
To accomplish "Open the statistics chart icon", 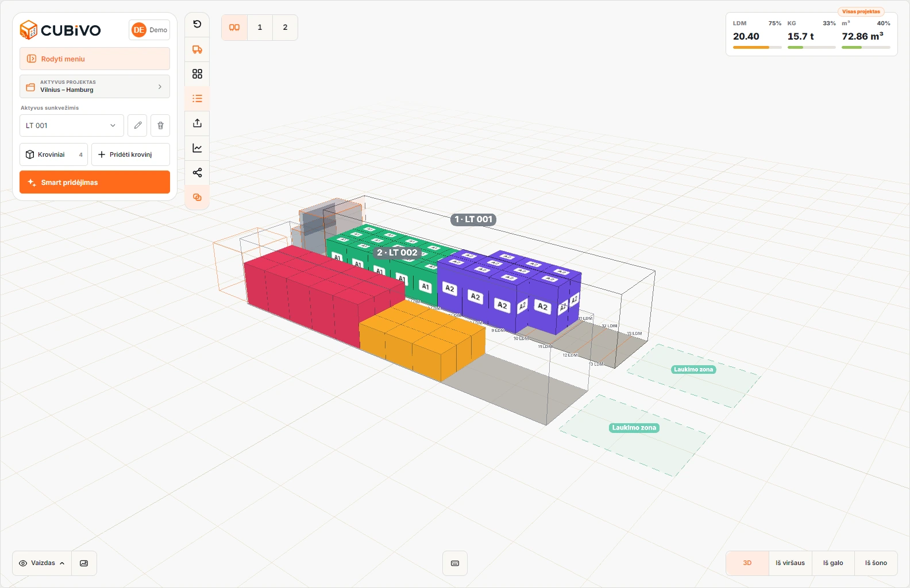I will tap(197, 148).
